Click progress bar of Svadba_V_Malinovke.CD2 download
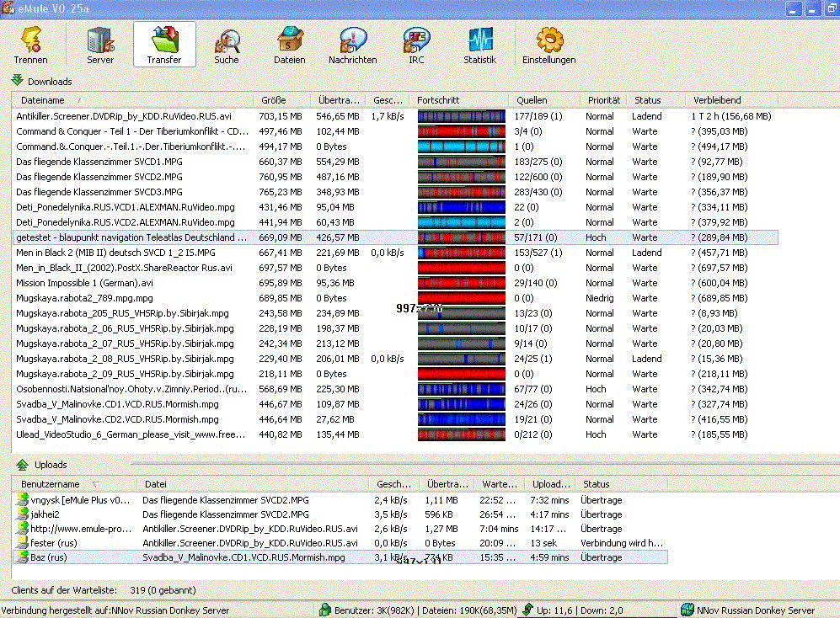This screenshot has width=840, height=618. coord(461,419)
